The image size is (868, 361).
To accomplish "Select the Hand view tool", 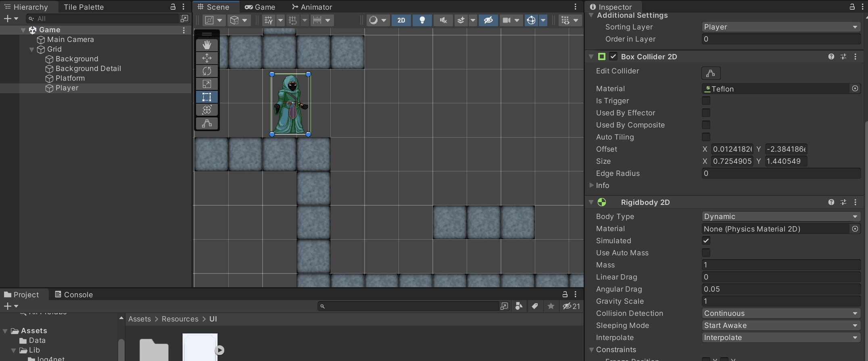I will [x=207, y=45].
